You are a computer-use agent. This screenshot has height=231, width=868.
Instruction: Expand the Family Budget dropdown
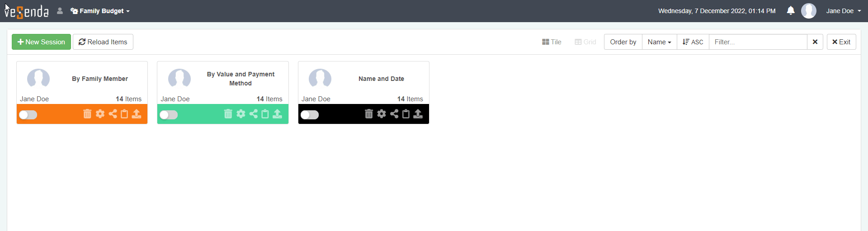click(x=100, y=11)
